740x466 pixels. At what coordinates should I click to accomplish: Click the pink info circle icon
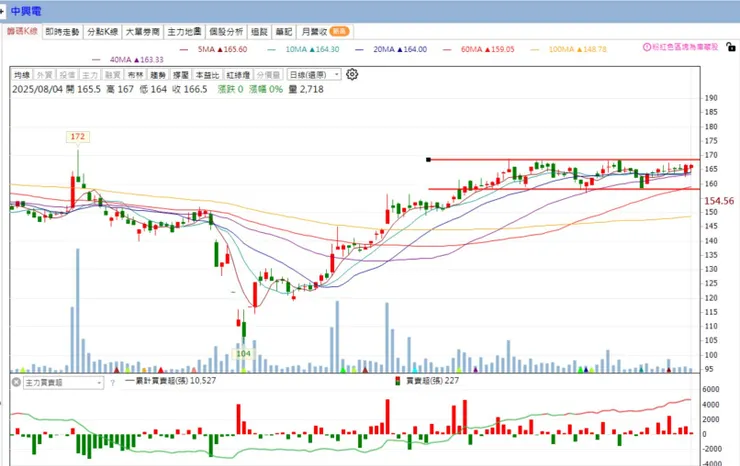pos(647,47)
